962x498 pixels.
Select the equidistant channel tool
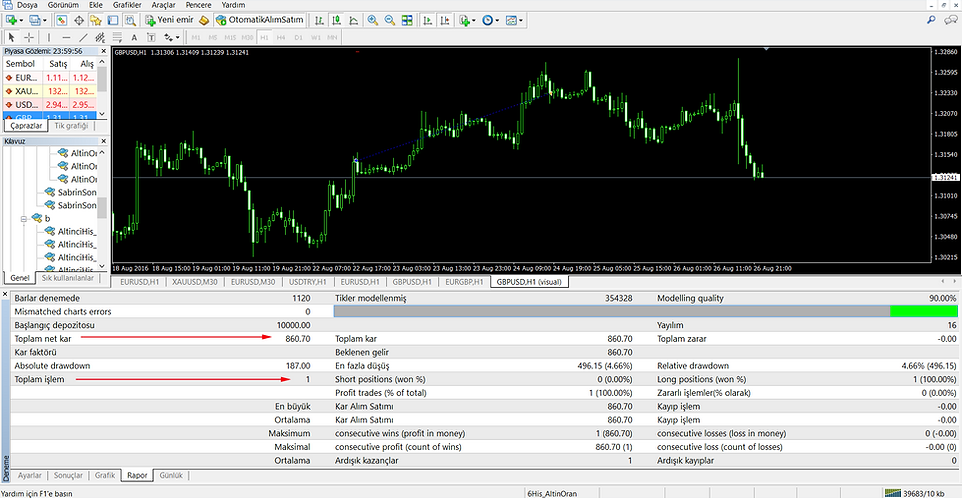[x=100, y=37]
